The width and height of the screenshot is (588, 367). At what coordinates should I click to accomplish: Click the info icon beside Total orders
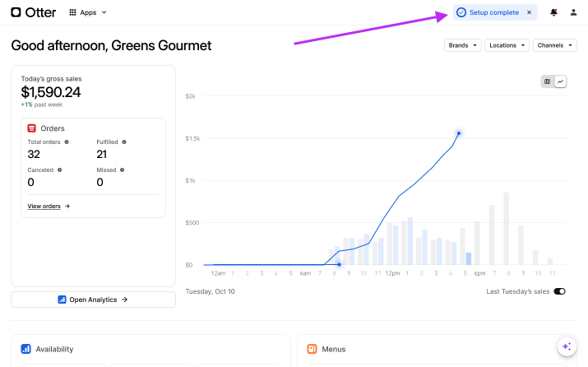(x=67, y=142)
